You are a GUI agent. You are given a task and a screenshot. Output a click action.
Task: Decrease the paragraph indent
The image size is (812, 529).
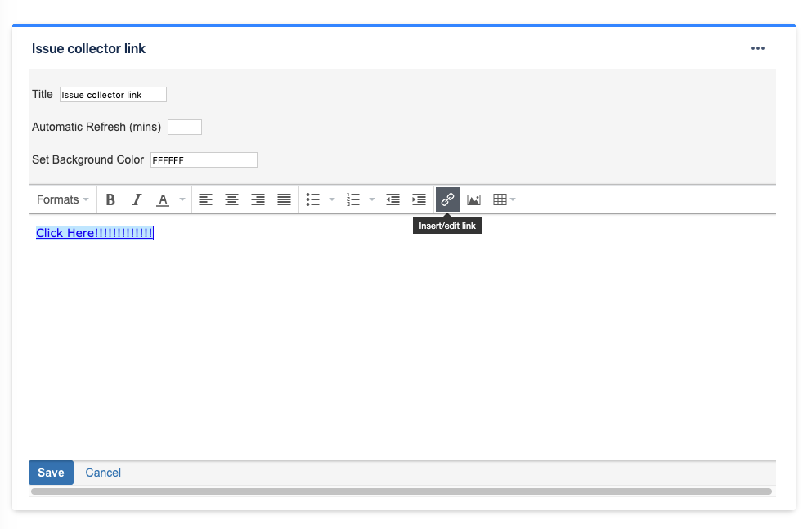pyautogui.click(x=393, y=199)
